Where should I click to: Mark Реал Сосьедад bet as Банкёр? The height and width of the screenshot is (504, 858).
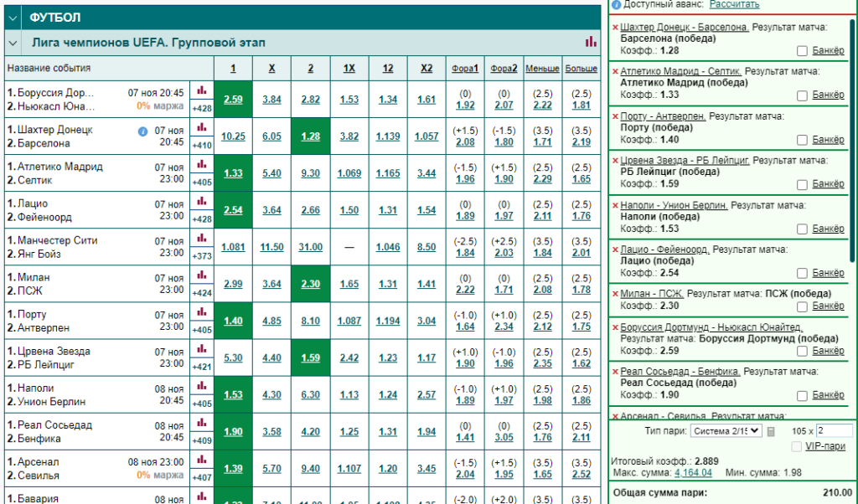(802, 395)
